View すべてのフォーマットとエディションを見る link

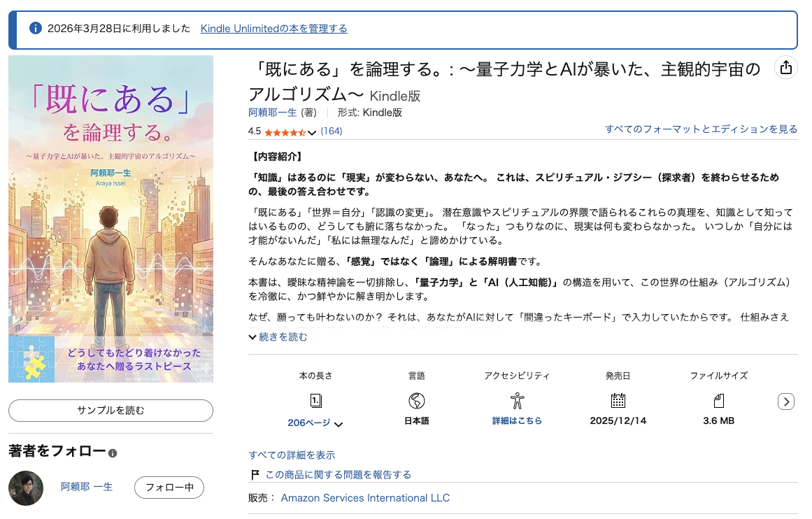click(701, 129)
